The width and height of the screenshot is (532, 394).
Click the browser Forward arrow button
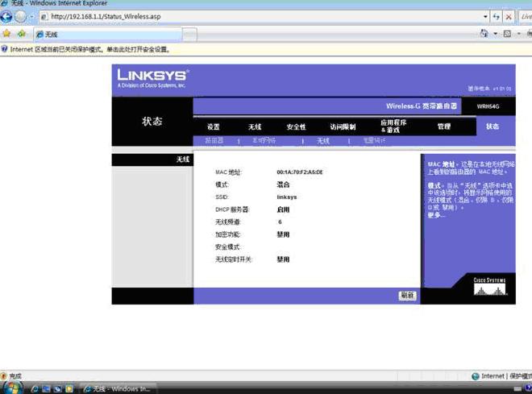coord(20,16)
